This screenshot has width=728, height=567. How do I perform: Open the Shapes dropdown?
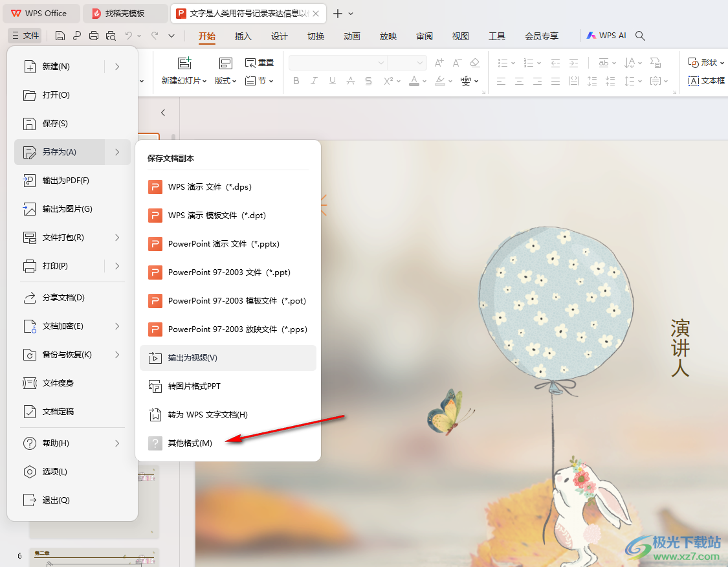(x=706, y=63)
